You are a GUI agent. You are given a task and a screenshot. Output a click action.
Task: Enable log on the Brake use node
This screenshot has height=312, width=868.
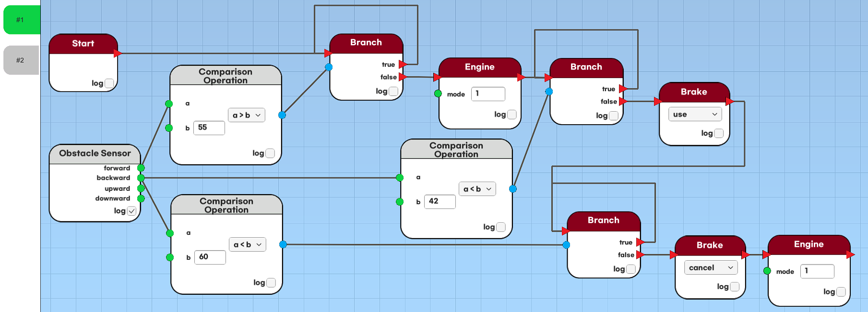(x=719, y=133)
